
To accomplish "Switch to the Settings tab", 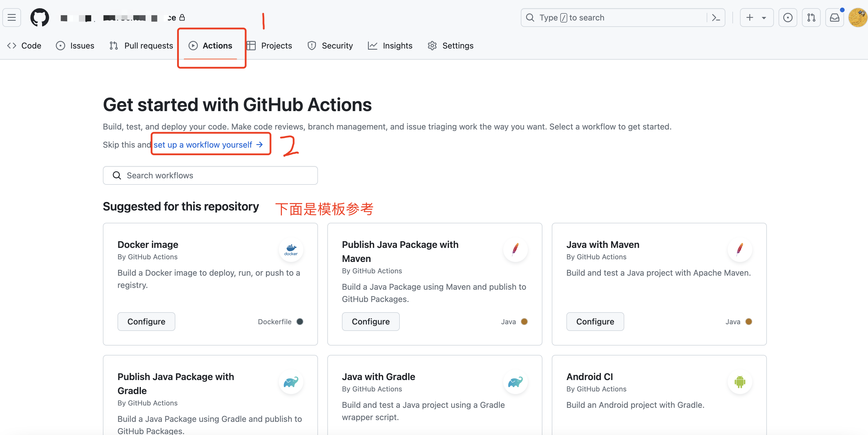I will tap(450, 46).
